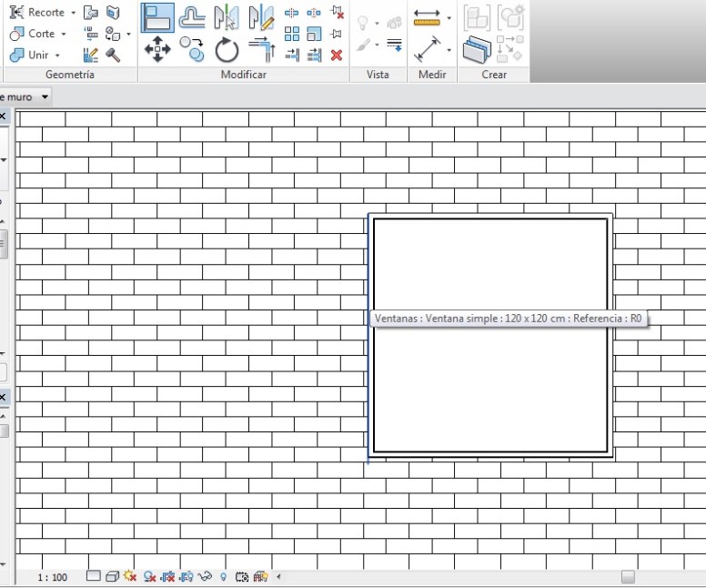
Task: Activate the Rotate tool
Action: pyautogui.click(x=227, y=50)
